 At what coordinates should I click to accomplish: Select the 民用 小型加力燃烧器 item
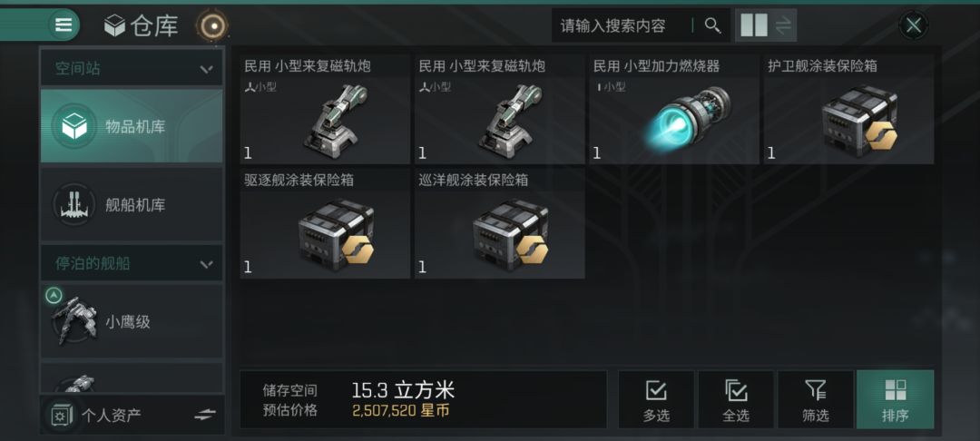pyautogui.click(x=673, y=109)
